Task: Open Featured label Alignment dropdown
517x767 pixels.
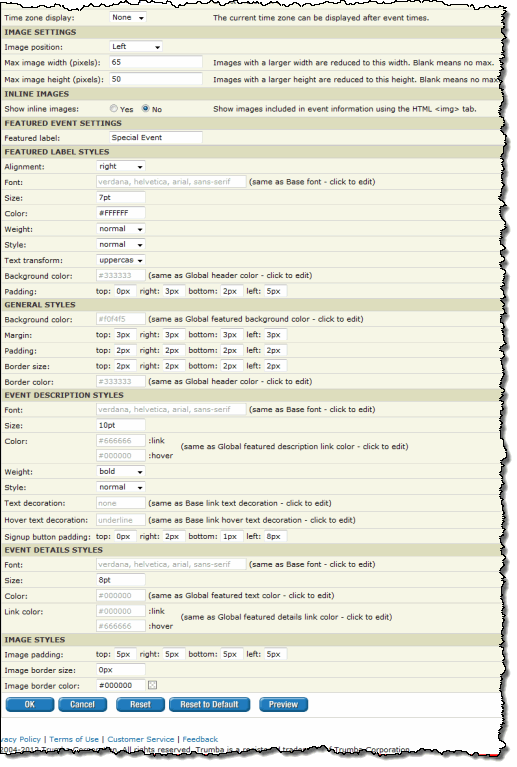Action: pyautogui.click(x=121, y=167)
